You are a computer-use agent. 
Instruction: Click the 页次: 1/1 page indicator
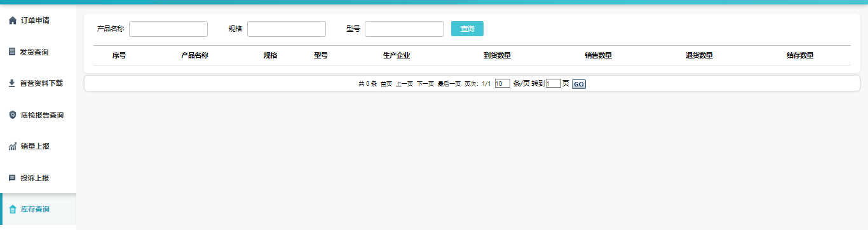click(x=477, y=84)
